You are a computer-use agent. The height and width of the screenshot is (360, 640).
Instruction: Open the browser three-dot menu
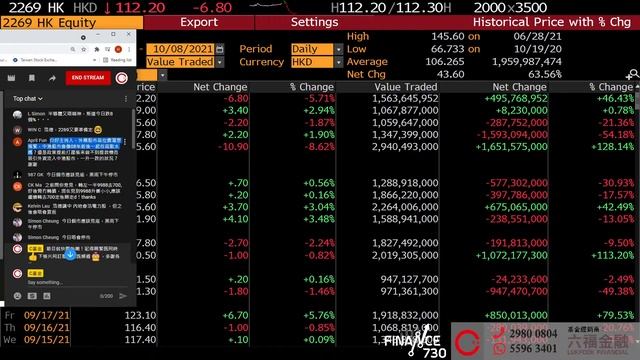(x=129, y=49)
